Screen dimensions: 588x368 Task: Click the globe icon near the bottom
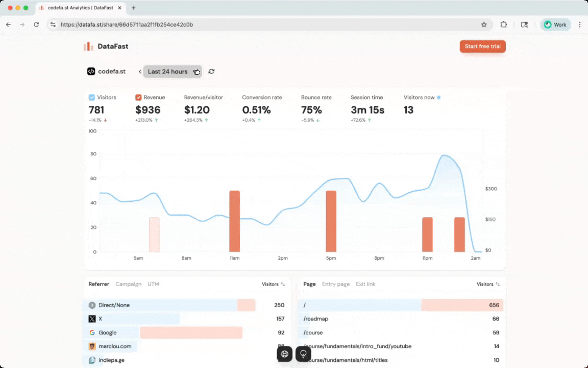pyautogui.click(x=284, y=354)
